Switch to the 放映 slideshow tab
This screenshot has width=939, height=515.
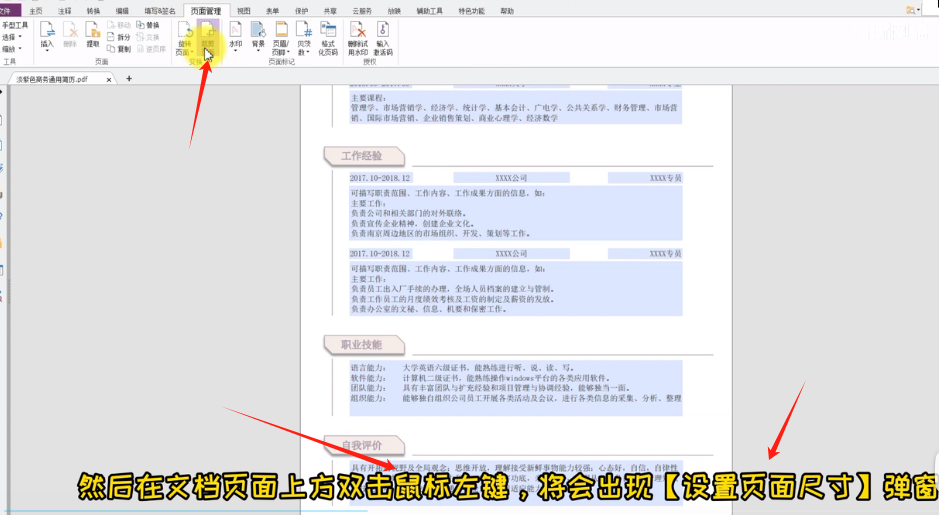click(x=394, y=11)
